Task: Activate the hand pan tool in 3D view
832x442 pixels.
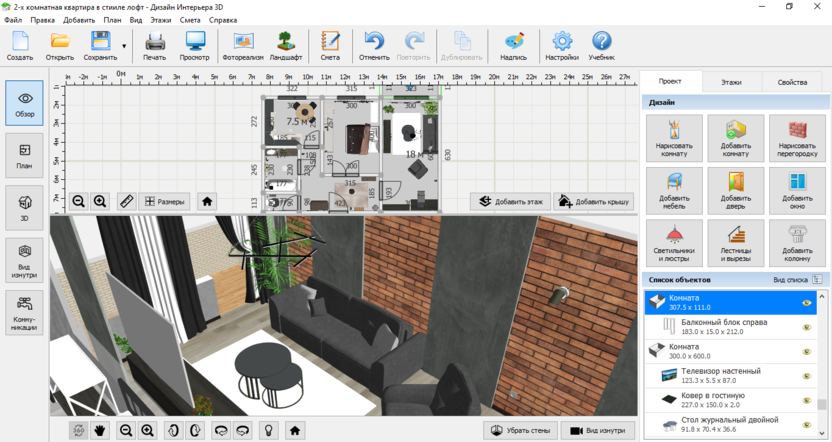Action: [100, 430]
